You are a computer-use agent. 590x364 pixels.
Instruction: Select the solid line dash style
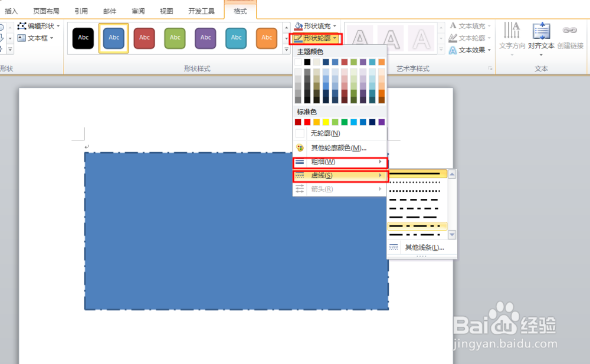pyautogui.click(x=417, y=173)
